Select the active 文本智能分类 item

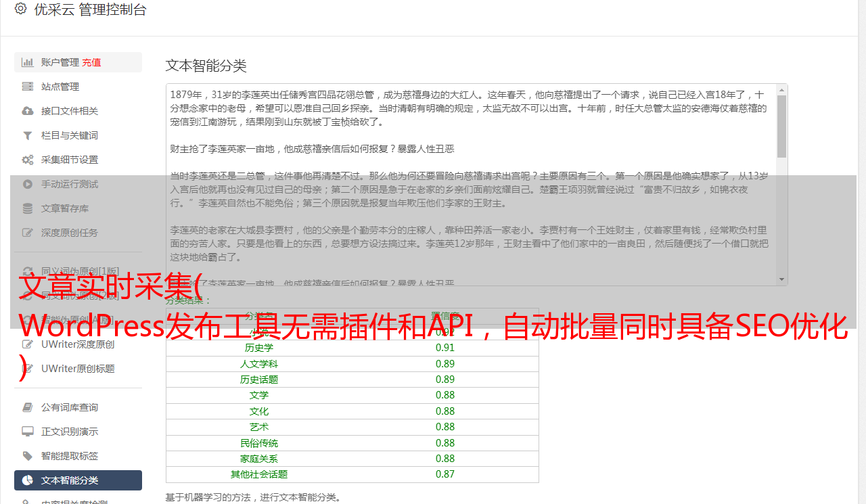pos(78,480)
